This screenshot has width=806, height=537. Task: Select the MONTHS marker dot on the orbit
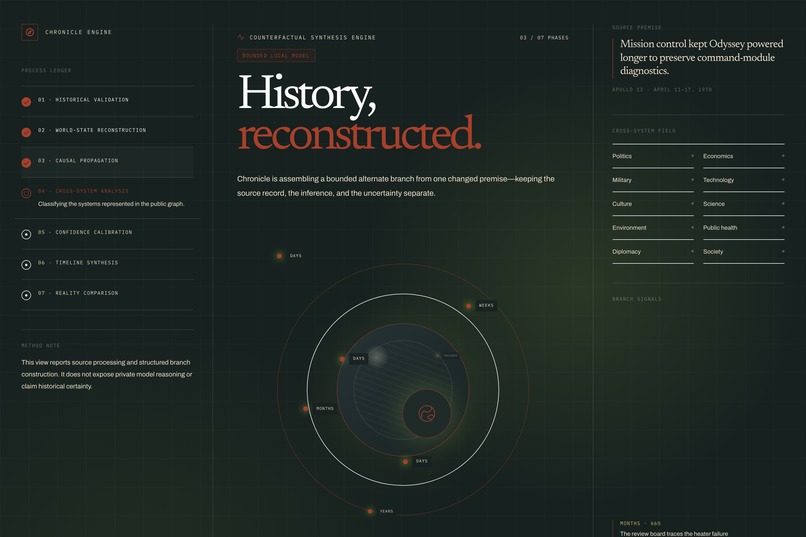click(x=306, y=409)
